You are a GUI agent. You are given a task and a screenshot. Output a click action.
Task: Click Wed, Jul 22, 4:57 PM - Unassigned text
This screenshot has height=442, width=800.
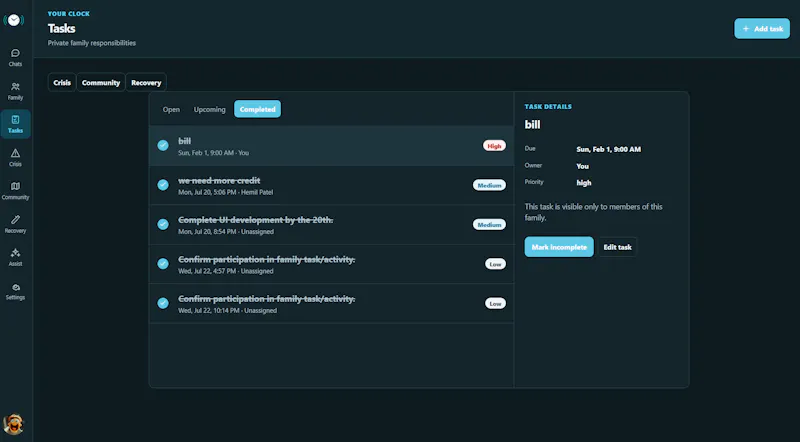pyautogui.click(x=226, y=271)
